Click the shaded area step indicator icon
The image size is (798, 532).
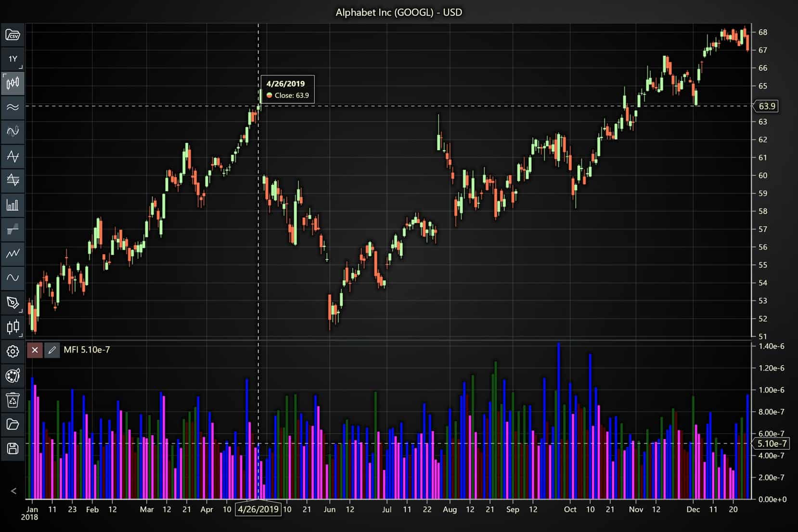(x=13, y=229)
